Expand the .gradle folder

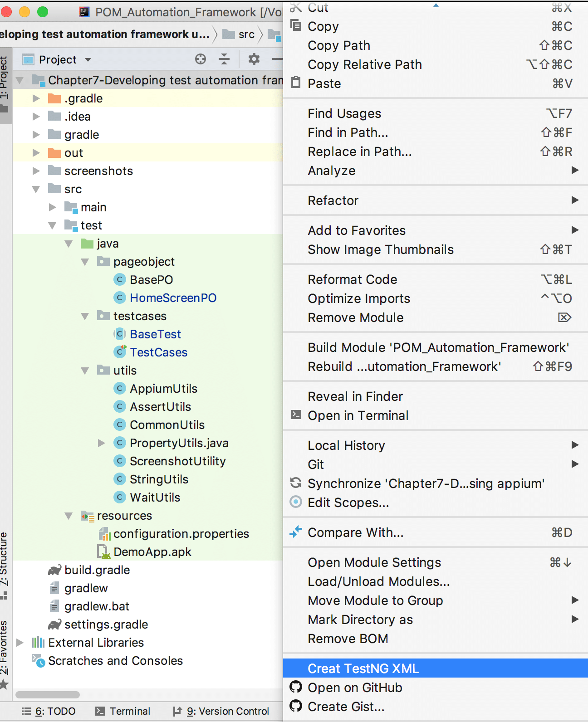tap(36, 98)
